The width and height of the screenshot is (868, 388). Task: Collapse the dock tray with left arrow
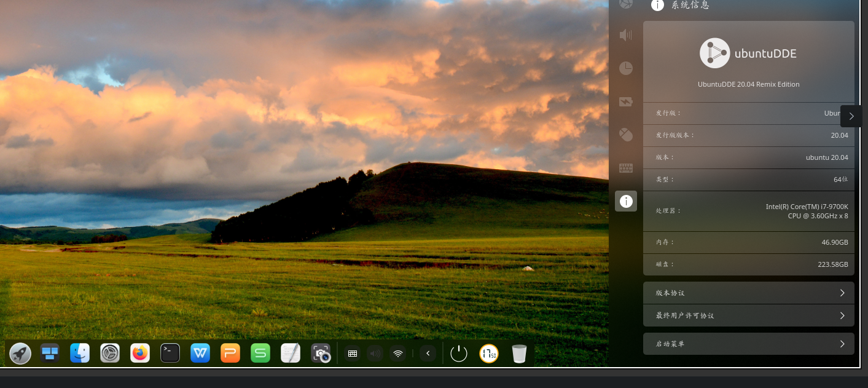(428, 354)
